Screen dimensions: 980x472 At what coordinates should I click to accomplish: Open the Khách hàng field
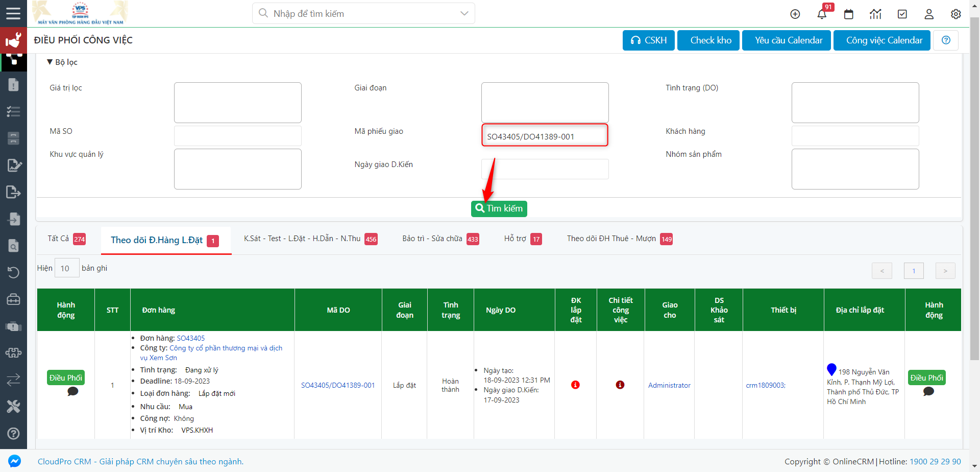[x=855, y=136]
